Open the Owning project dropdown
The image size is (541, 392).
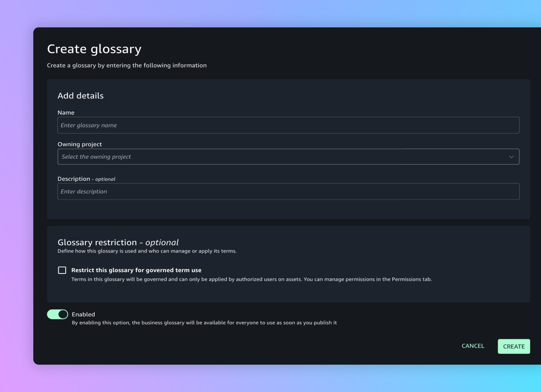(288, 156)
